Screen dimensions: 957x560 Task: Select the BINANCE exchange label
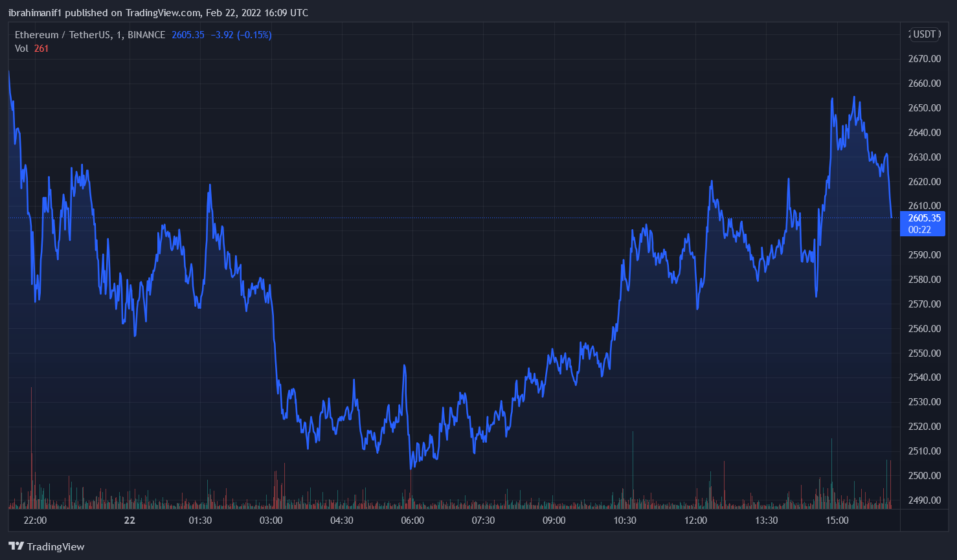point(146,35)
